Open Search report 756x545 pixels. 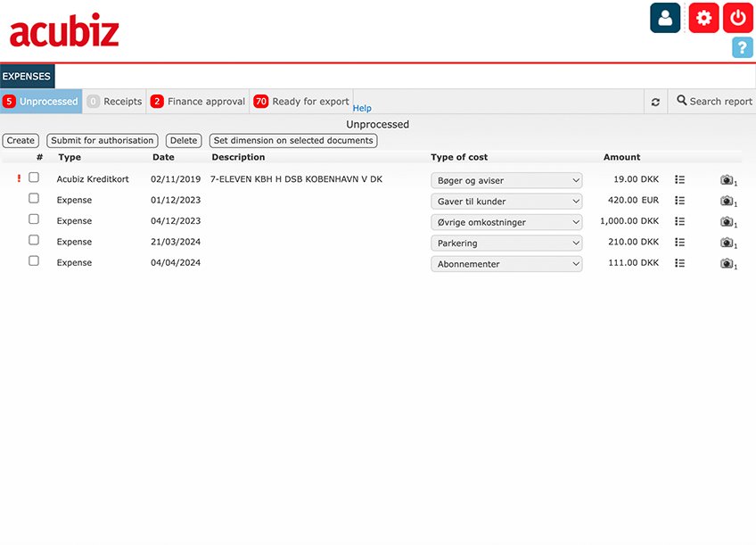714,102
